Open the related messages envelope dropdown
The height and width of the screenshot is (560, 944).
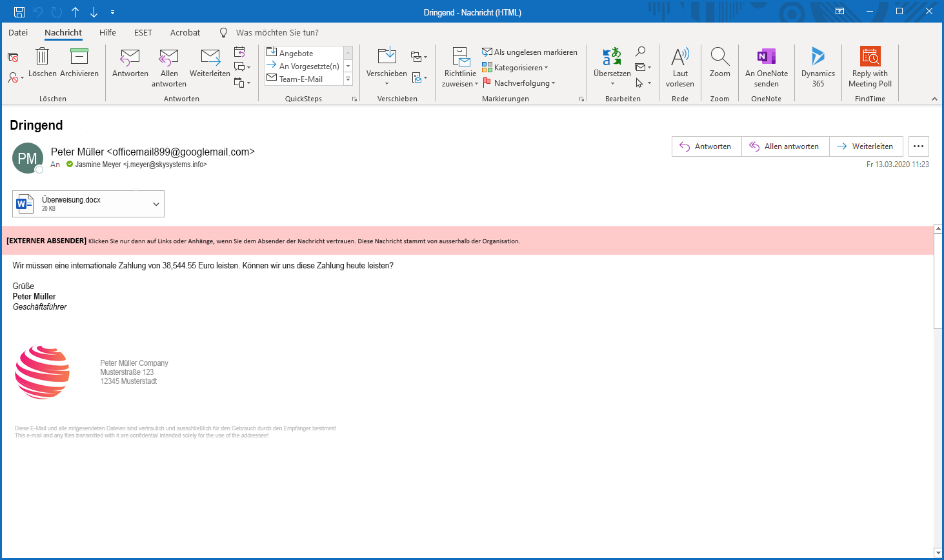point(643,67)
